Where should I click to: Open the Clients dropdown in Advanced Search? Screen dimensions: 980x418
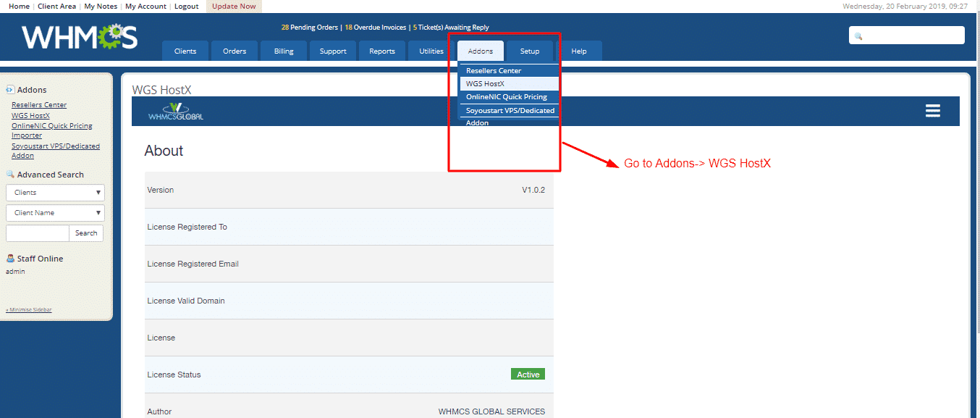click(x=55, y=193)
